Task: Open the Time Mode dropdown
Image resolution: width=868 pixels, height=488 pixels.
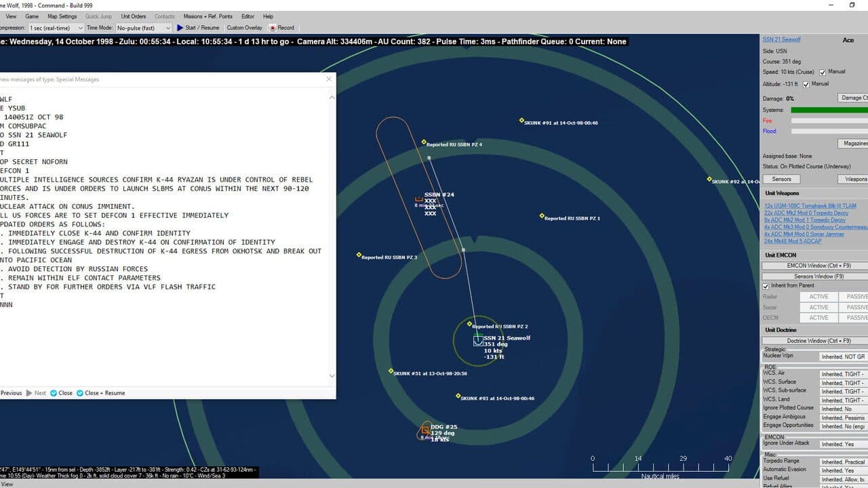Action: pos(144,28)
